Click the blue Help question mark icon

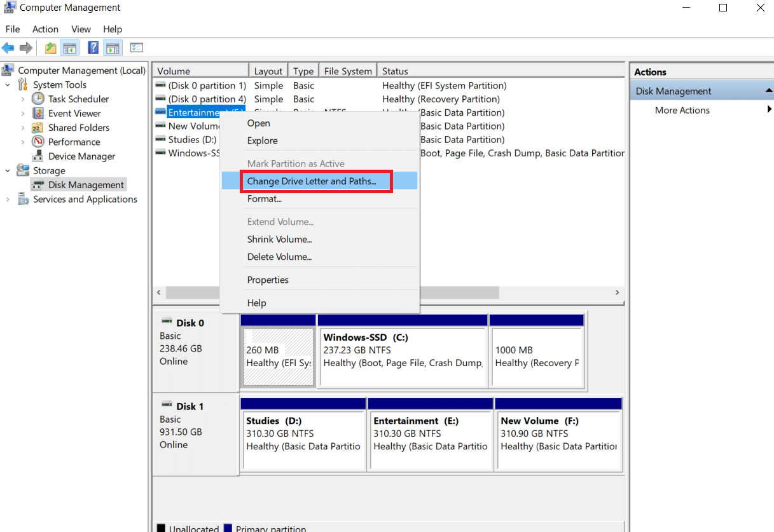(x=93, y=48)
